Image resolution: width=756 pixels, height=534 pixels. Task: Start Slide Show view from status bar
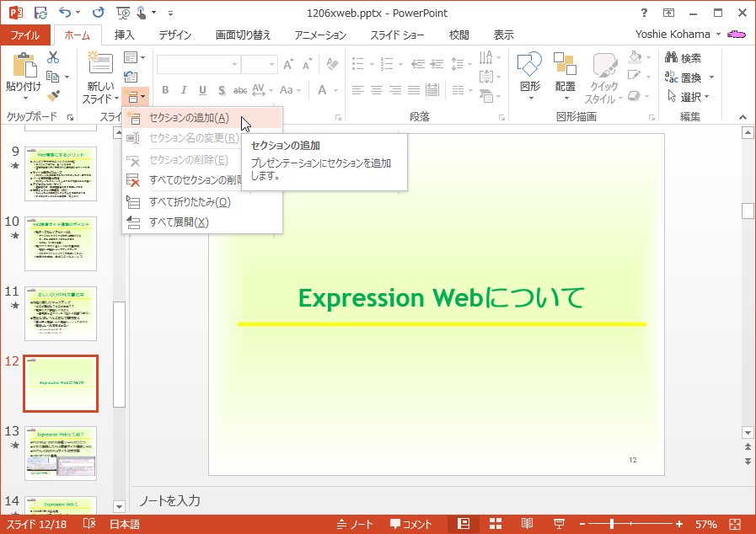click(560, 524)
